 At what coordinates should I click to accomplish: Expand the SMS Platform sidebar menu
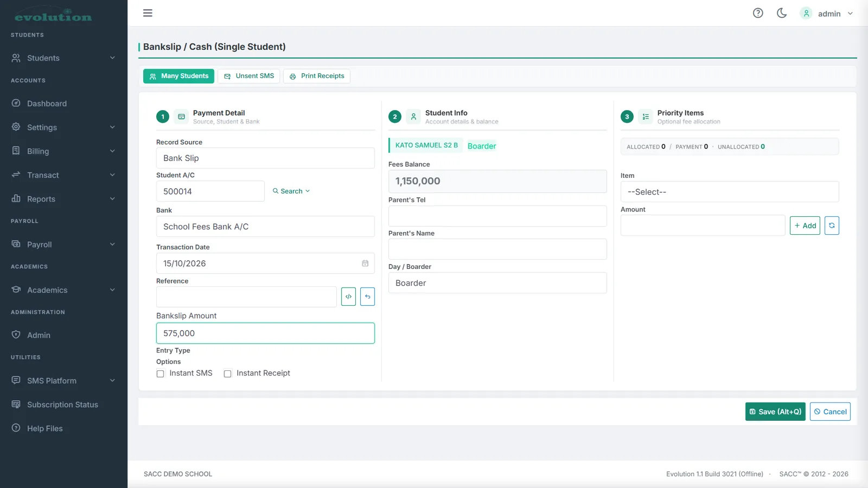pyautogui.click(x=63, y=381)
